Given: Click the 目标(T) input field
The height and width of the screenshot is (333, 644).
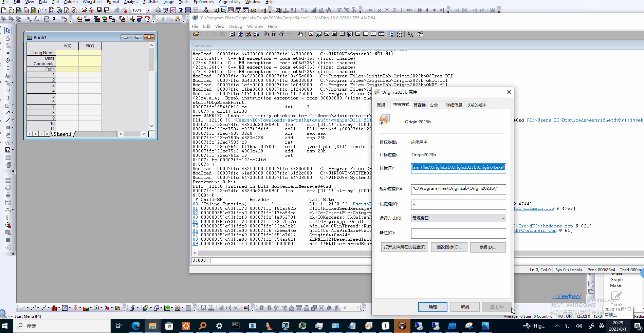Looking at the screenshot, I should tap(458, 168).
